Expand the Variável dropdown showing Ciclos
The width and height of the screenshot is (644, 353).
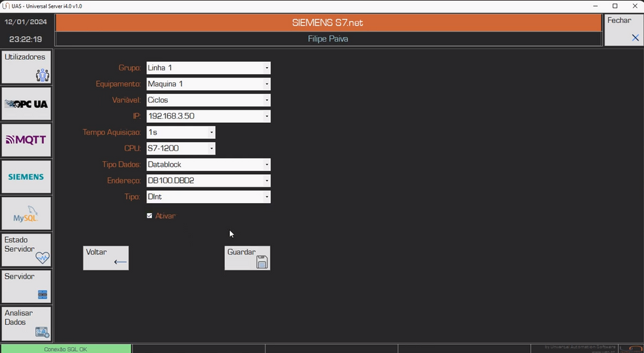[x=267, y=100]
